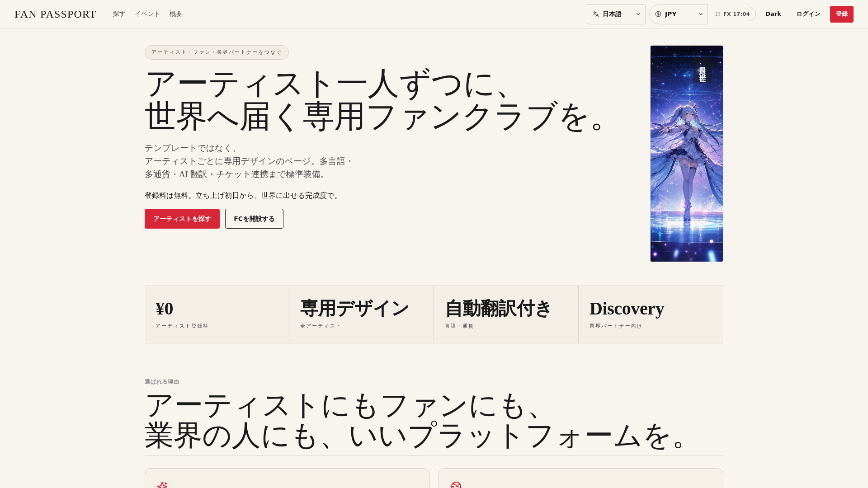Open the 概要 navigation item
868x488 pixels.
point(176,14)
